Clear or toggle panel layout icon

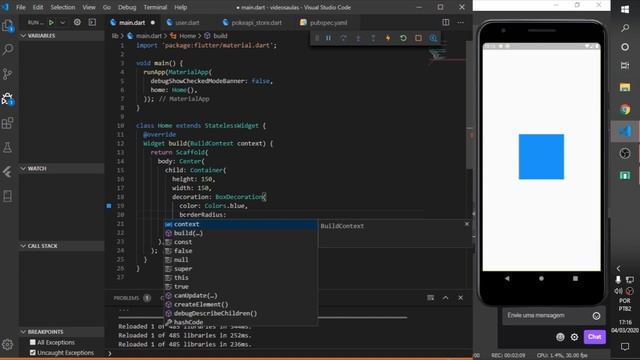point(430,298)
